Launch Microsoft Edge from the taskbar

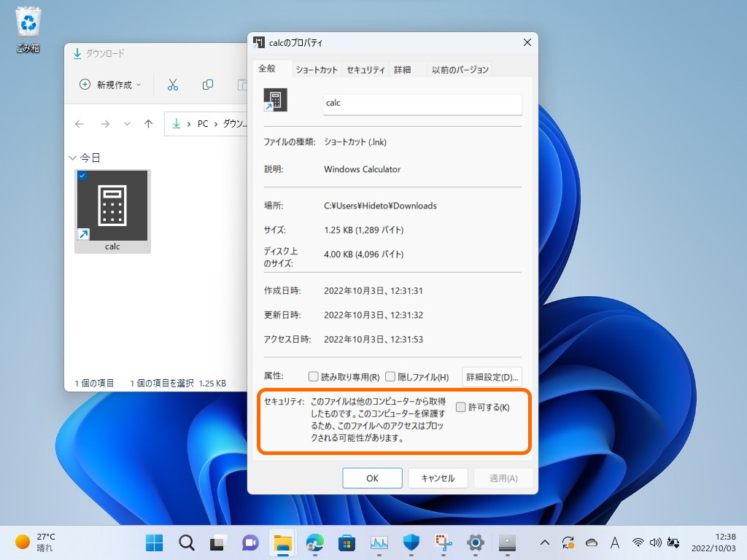(314, 542)
